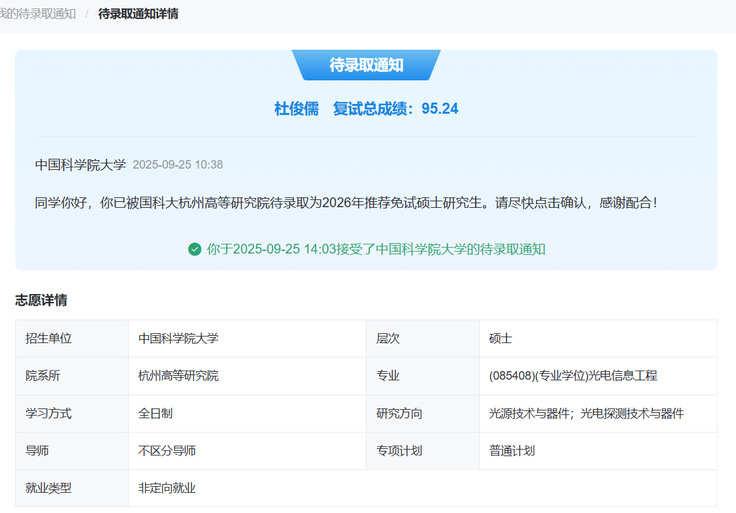Click the green acceptance status message
This screenshot has height=513, width=736.
[x=376, y=249]
